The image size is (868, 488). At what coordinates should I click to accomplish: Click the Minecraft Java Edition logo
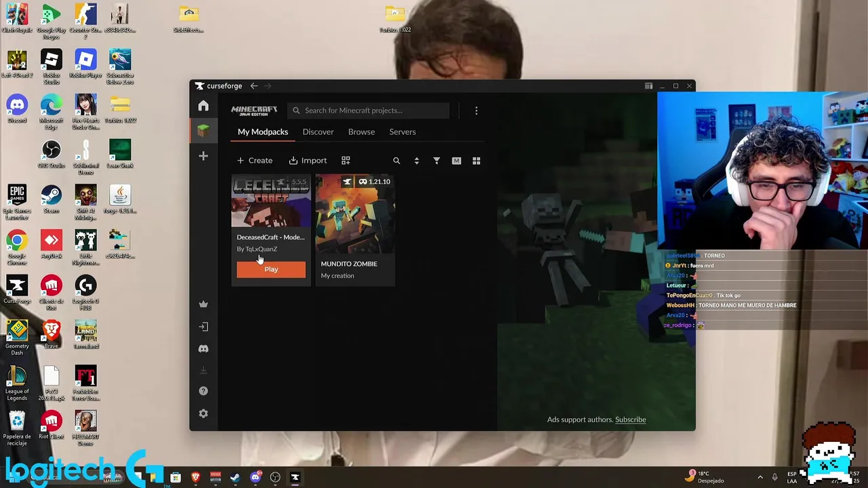coord(254,110)
